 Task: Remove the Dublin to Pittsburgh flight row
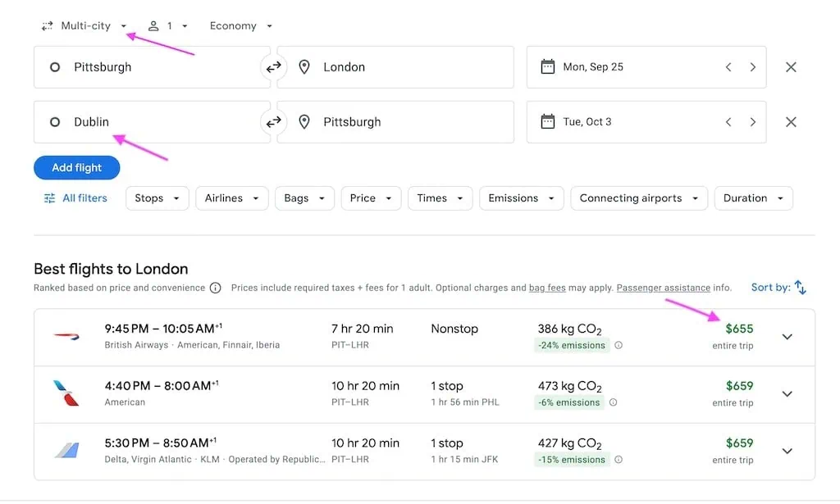click(791, 122)
